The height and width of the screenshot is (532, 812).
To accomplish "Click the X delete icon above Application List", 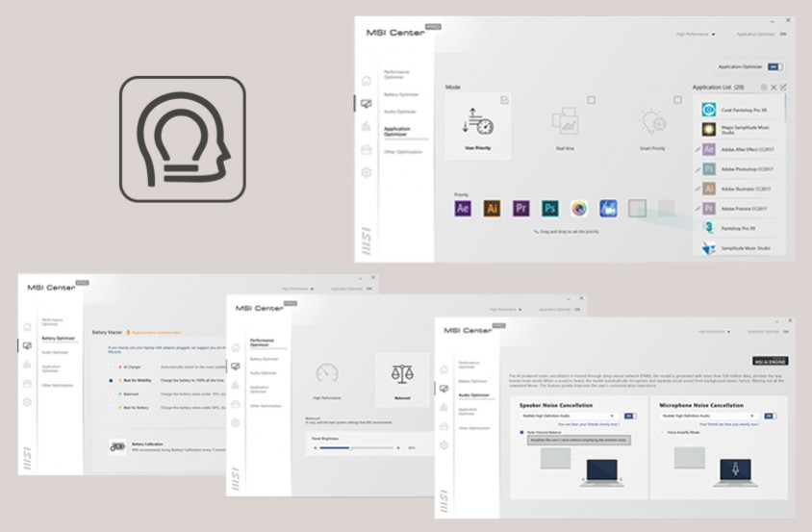I will (x=774, y=87).
